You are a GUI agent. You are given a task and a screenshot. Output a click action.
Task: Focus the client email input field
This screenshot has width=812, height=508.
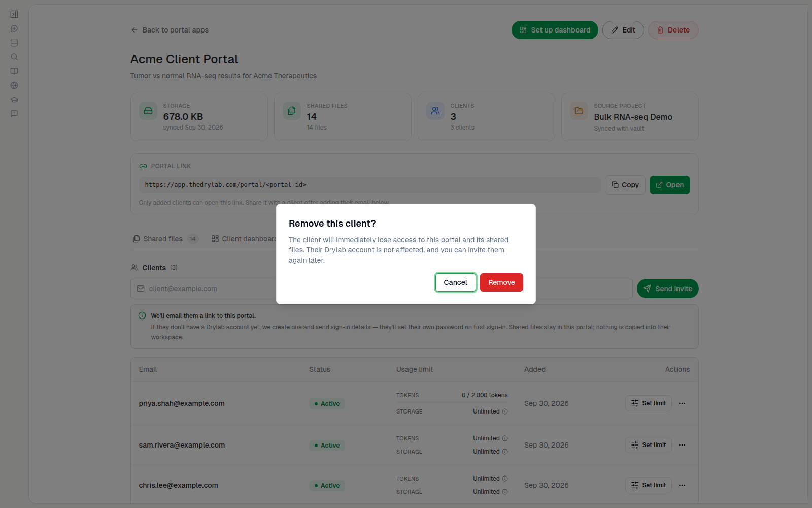382,289
